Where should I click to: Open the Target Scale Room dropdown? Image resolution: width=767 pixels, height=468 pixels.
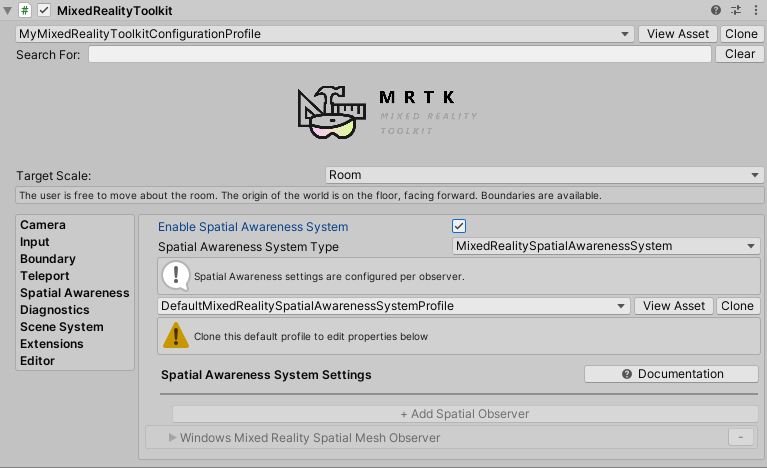click(544, 175)
